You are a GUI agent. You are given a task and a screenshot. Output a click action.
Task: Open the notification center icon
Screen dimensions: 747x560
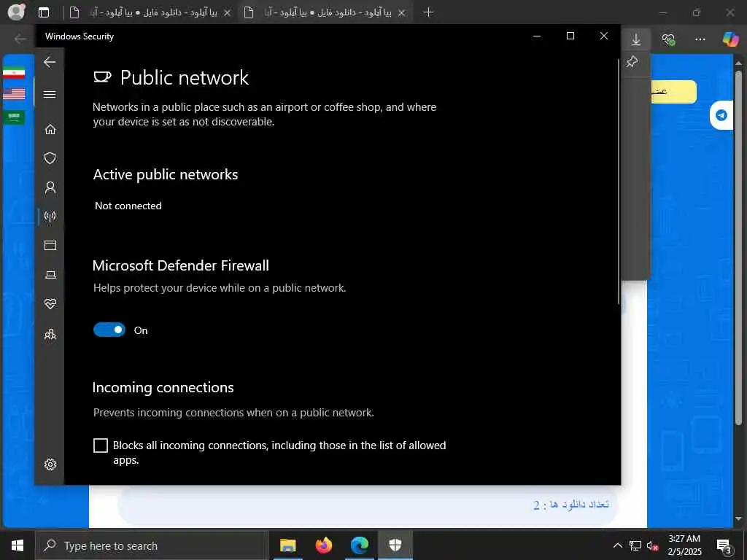pyautogui.click(x=724, y=545)
